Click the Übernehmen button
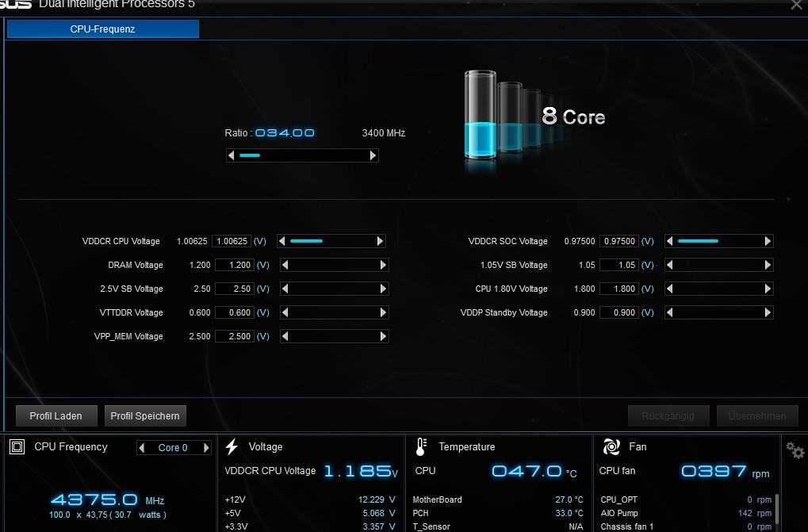The image size is (808, 532). (x=757, y=415)
